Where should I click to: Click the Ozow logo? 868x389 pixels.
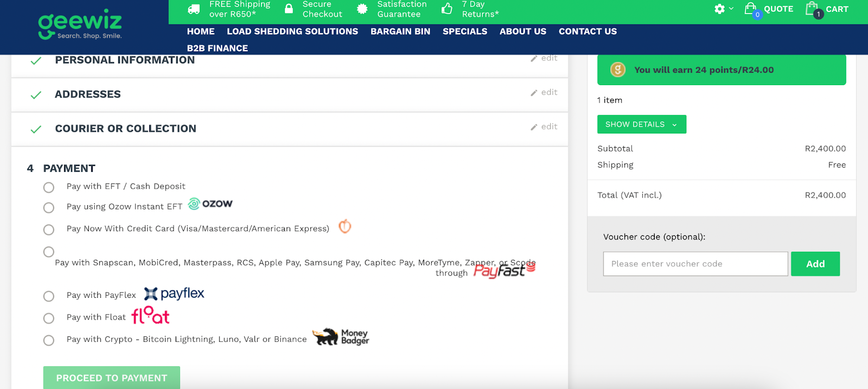coord(210,203)
